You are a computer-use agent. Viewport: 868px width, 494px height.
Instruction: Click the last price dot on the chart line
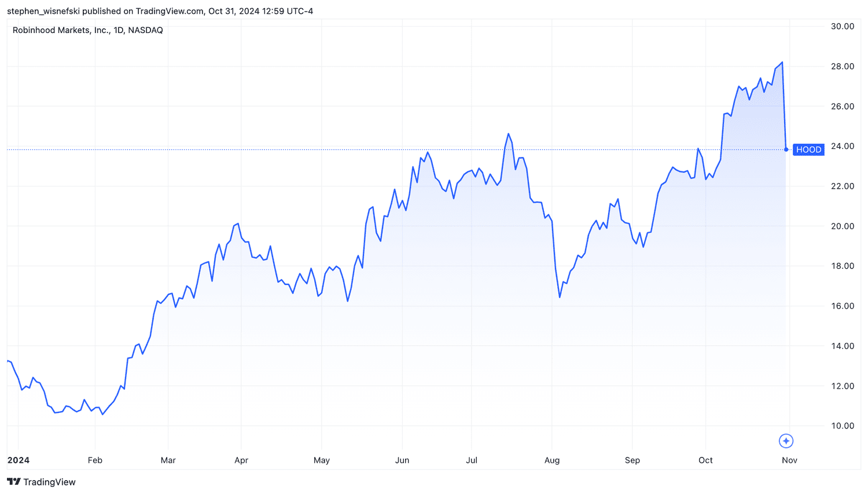click(786, 149)
